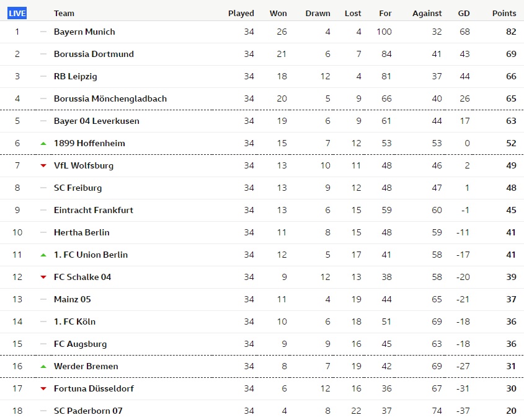The height and width of the screenshot is (420, 524).
Task: Select the Points column header
Action: coord(504,14)
